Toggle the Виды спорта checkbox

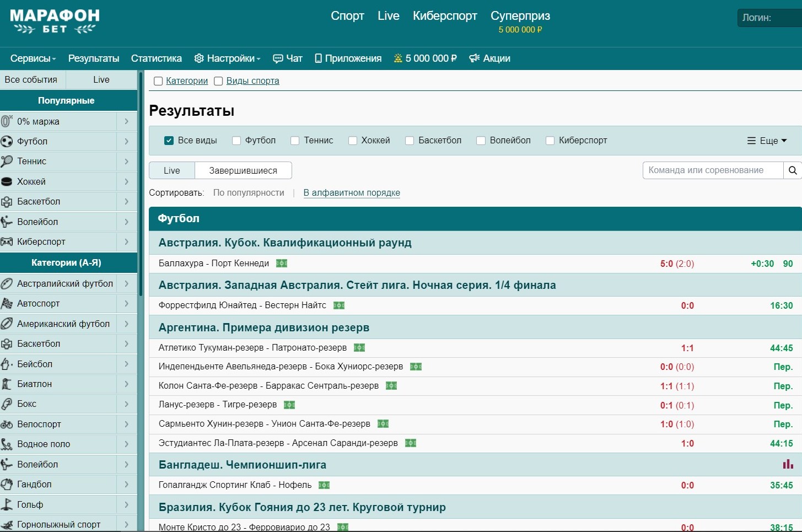coord(218,81)
